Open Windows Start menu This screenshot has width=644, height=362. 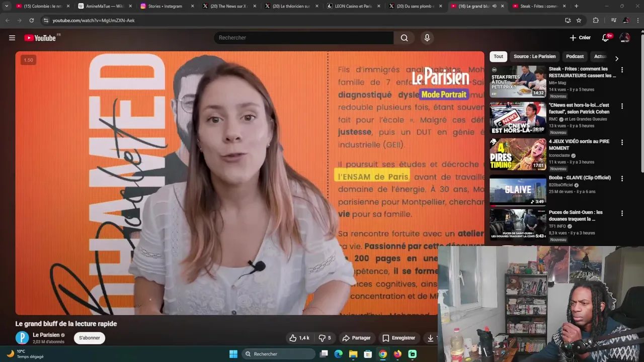pos(233,354)
